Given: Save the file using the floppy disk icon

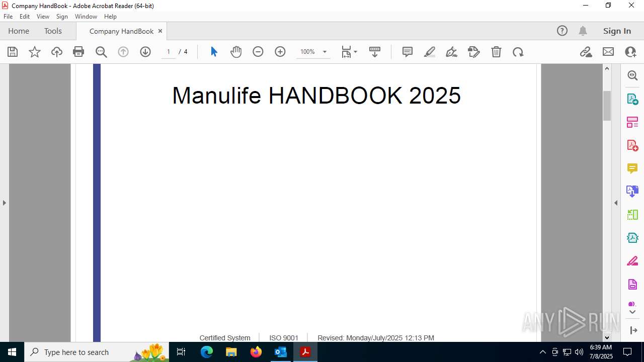Looking at the screenshot, I should click(x=13, y=52).
